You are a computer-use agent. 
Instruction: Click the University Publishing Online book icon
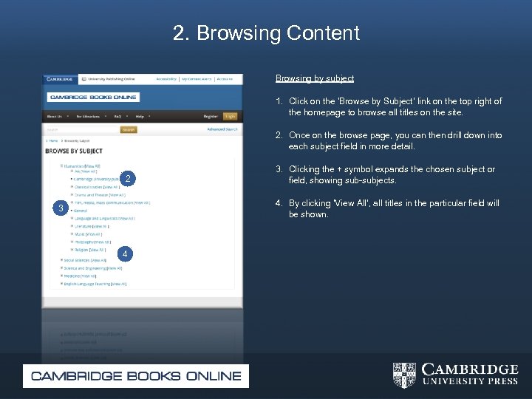tap(84, 79)
